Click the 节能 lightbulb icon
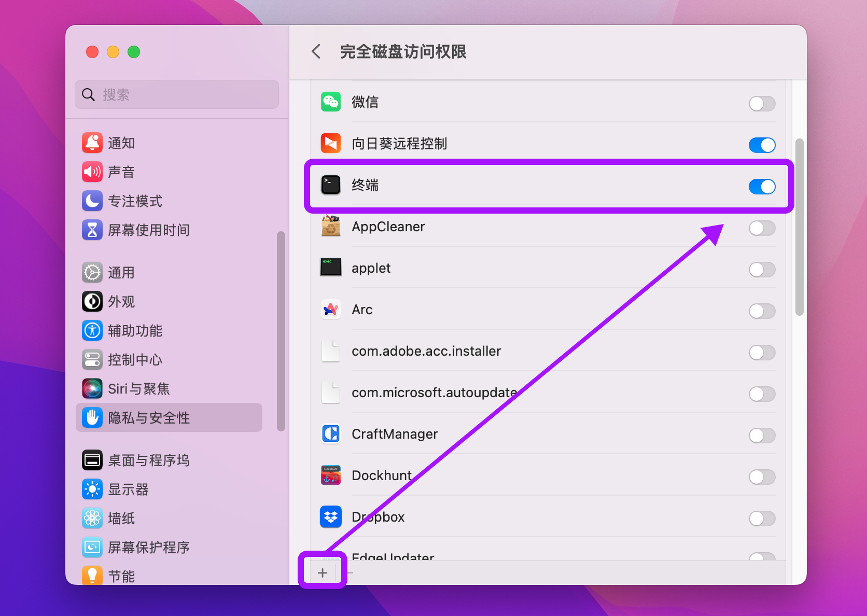The height and width of the screenshot is (616, 867). 92,576
